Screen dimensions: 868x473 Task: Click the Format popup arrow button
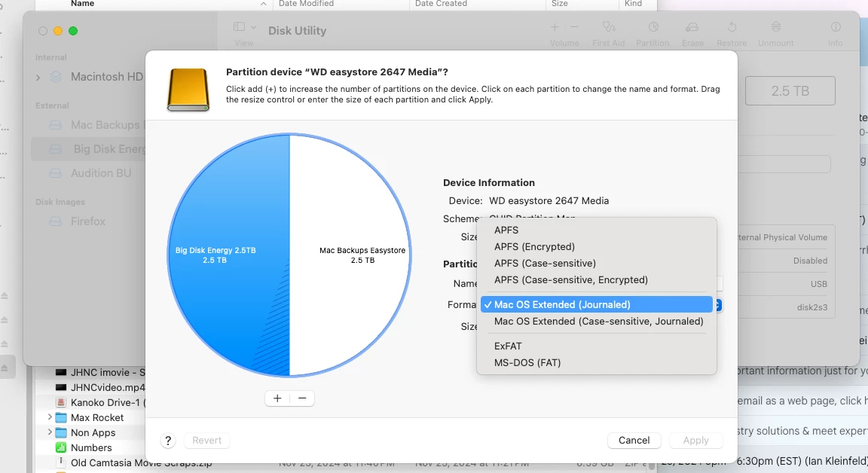coord(718,305)
